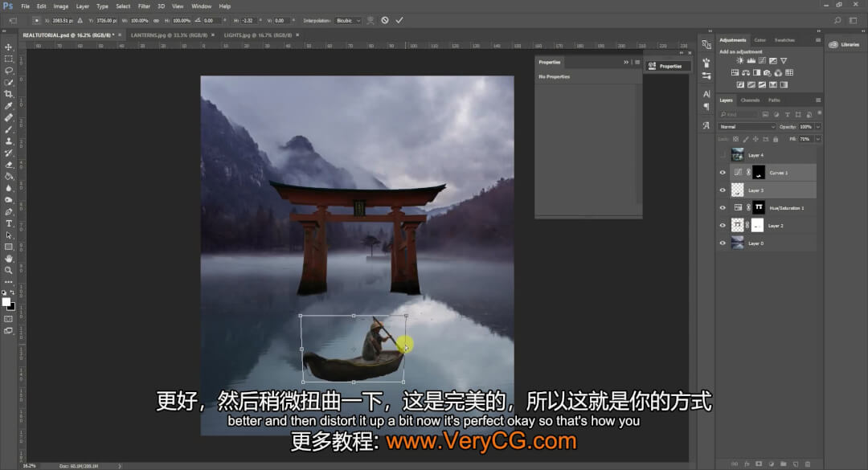
Task: Switch to the LIGHTS.jpg document tab
Action: 257,35
